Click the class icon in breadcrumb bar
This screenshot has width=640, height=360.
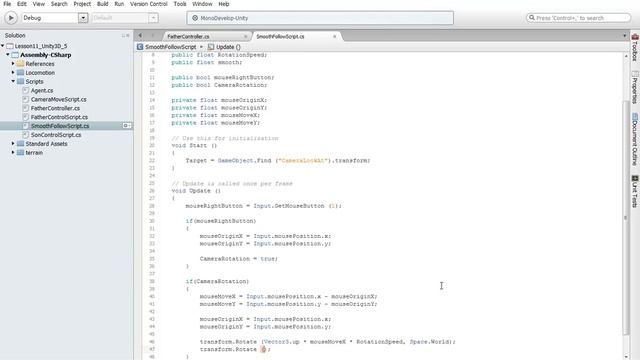(x=140, y=47)
